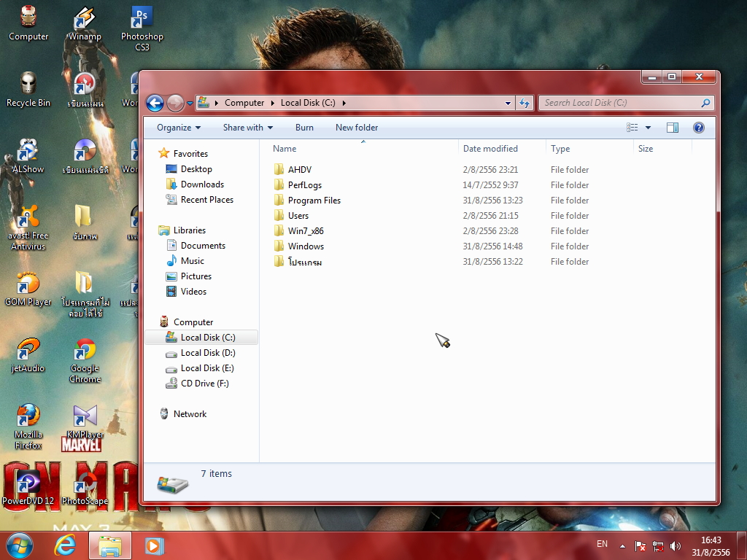Open the Organize menu
This screenshot has height=560, width=747.
179,128
